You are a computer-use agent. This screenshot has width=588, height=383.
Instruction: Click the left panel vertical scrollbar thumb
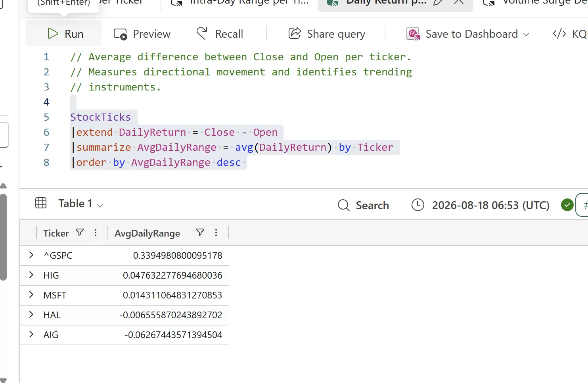click(x=3, y=237)
